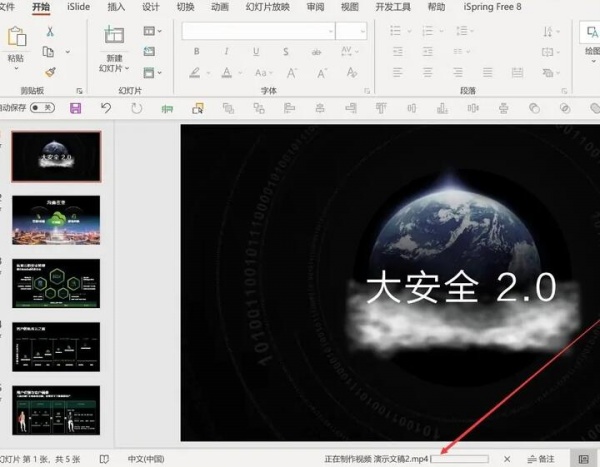The width and height of the screenshot is (600, 467).
Task: Switch to the 审阅 tab
Action: pyautogui.click(x=315, y=7)
